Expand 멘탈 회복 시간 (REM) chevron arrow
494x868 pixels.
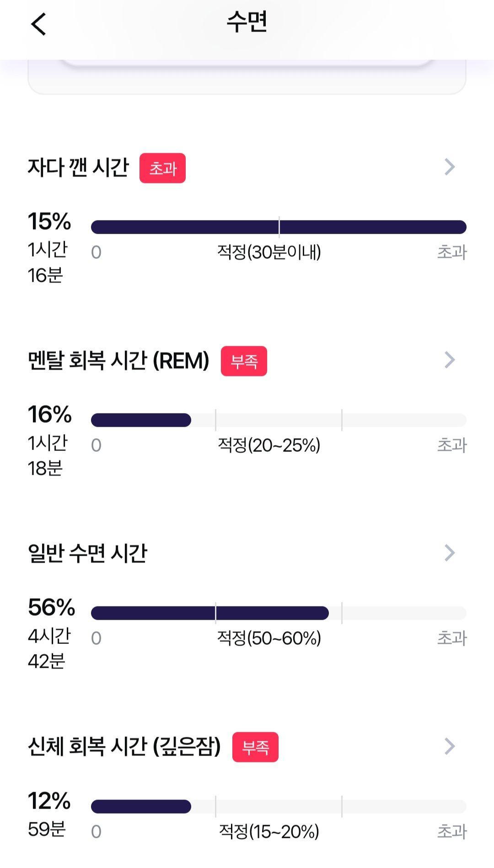[x=450, y=360]
